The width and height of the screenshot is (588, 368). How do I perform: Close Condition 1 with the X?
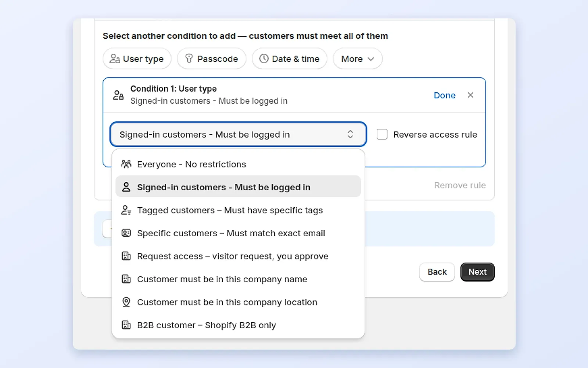(x=470, y=95)
